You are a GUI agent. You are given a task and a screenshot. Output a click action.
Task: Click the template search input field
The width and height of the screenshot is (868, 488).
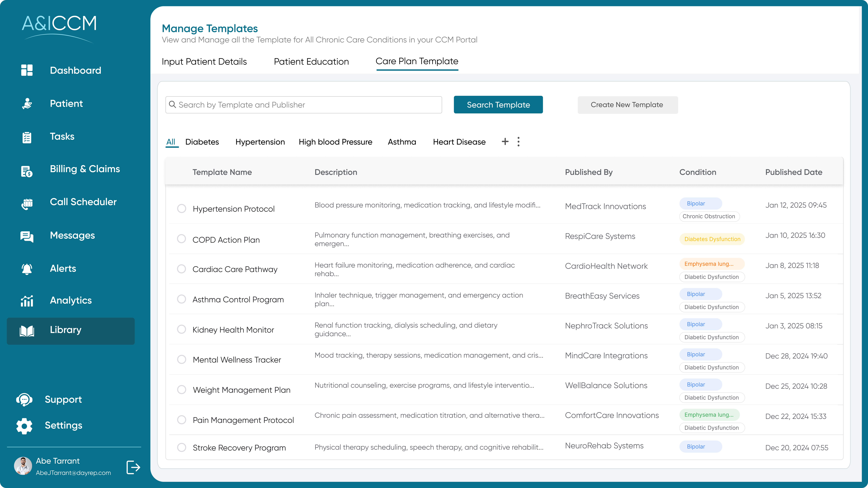[x=303, y=105]
